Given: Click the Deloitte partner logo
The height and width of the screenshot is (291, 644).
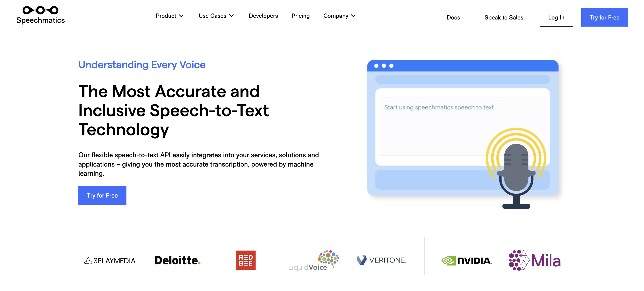Looking at the screenshot, I should [177, 260].
